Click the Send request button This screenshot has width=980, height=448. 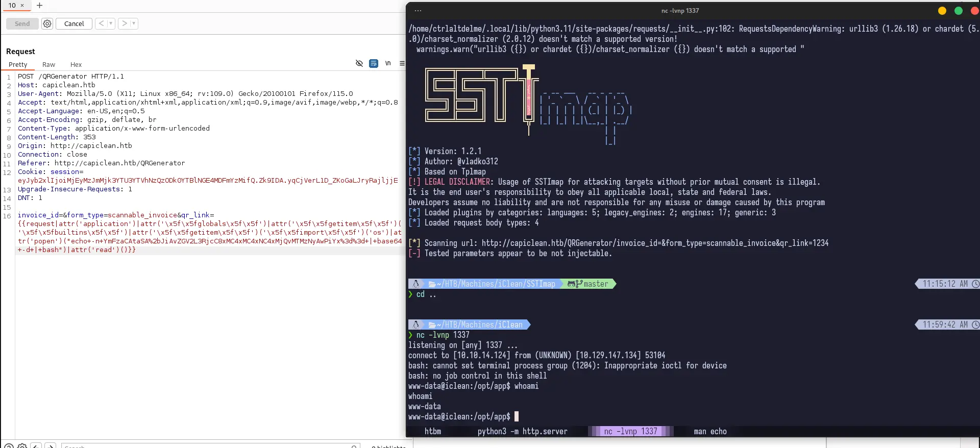click(22, 23)
